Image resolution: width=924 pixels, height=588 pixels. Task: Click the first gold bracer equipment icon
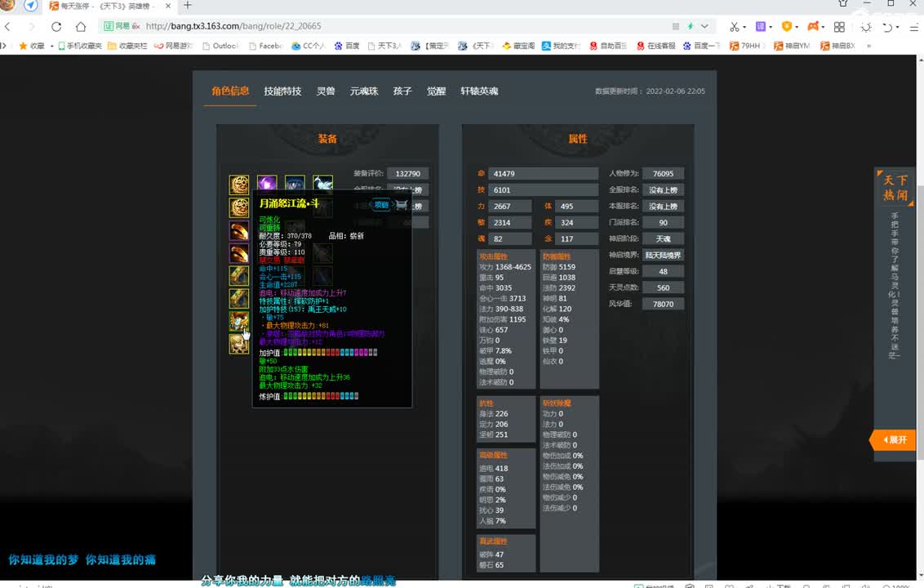point(239,275)
